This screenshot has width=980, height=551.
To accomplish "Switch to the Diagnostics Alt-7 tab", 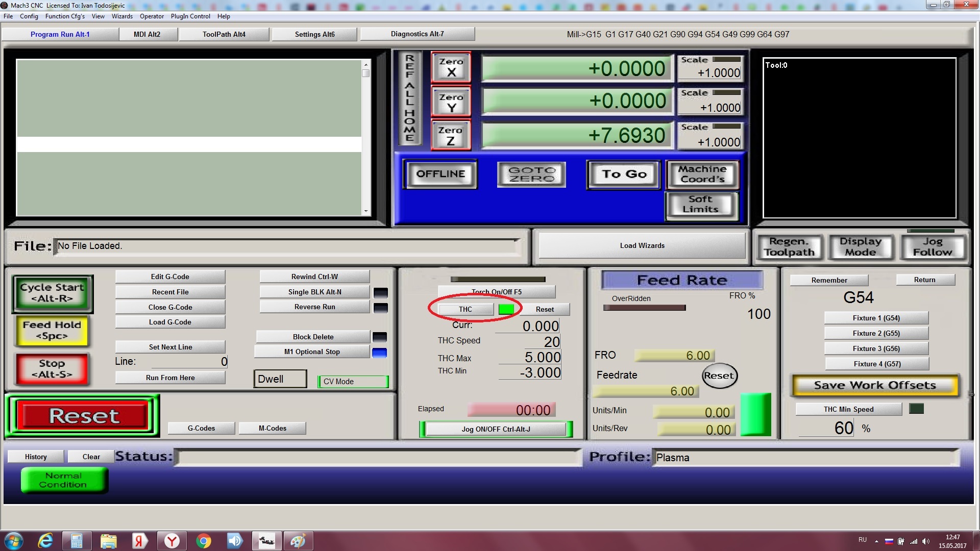I will click(x=417, y=34).
